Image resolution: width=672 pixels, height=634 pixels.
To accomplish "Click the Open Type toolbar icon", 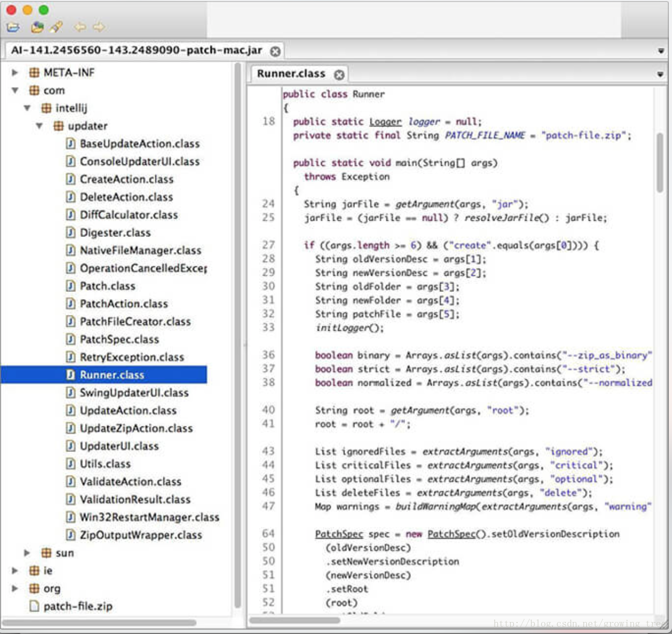I will pyautogui.click(x=37, y=27).
